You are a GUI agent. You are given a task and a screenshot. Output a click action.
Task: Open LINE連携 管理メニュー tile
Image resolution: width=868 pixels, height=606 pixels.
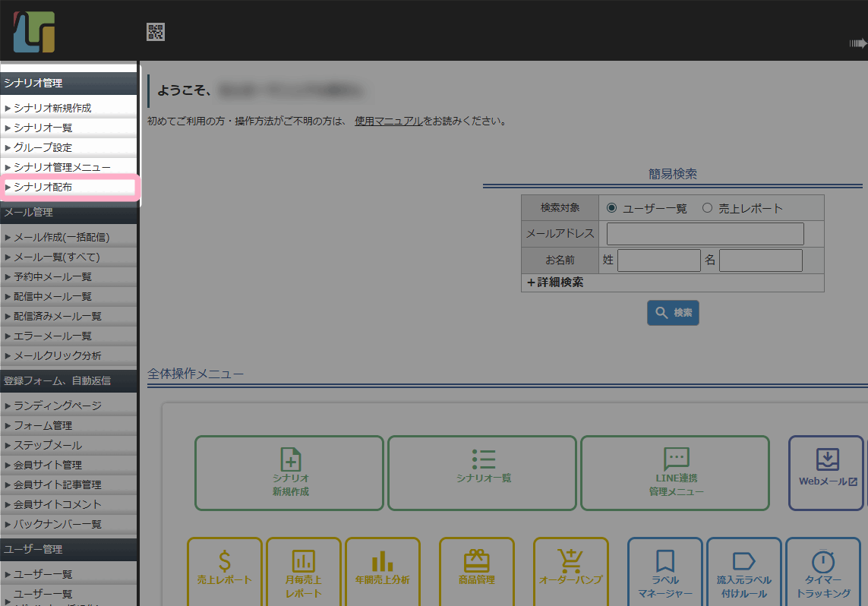[675, 472]
